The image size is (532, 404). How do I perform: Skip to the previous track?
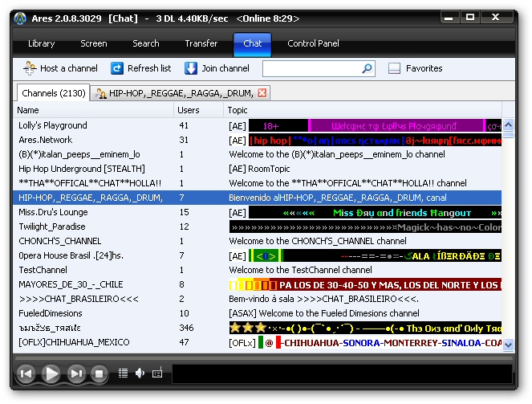[x=26, y=373]
